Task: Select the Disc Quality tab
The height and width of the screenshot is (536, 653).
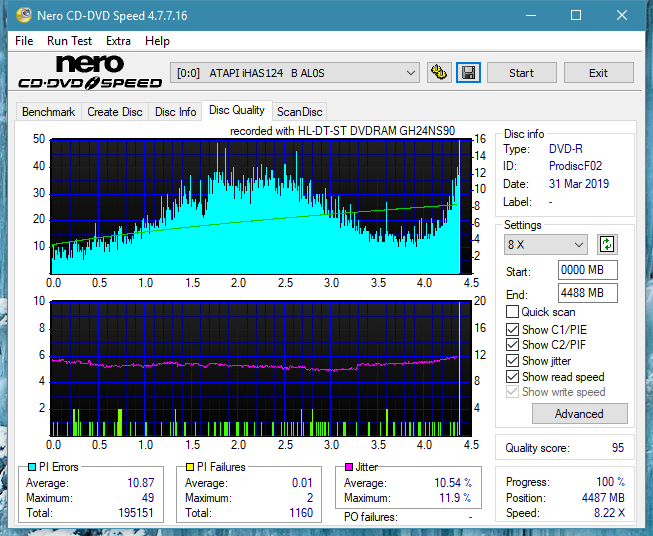Action: tap(237, 110)
